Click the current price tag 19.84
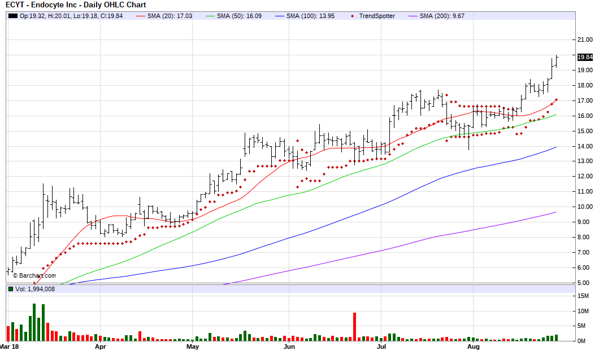The height and width of the screenshot is (364, 599). click(585, 57)
